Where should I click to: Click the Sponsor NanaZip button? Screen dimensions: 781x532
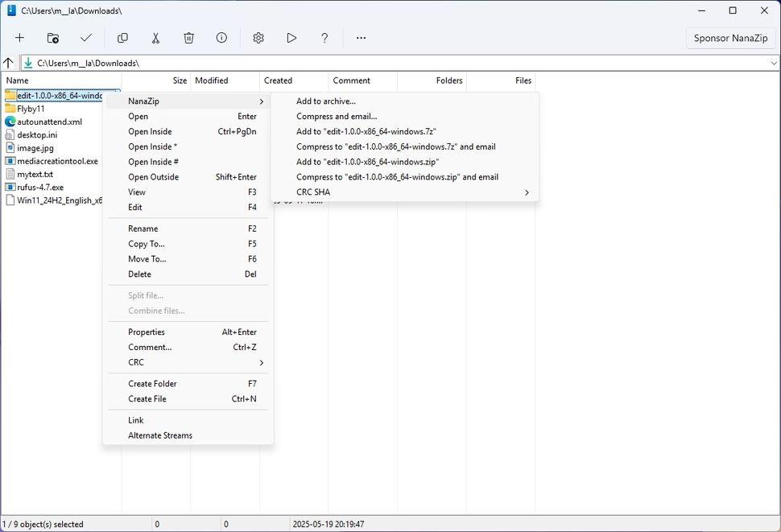[x=729, y=38]
